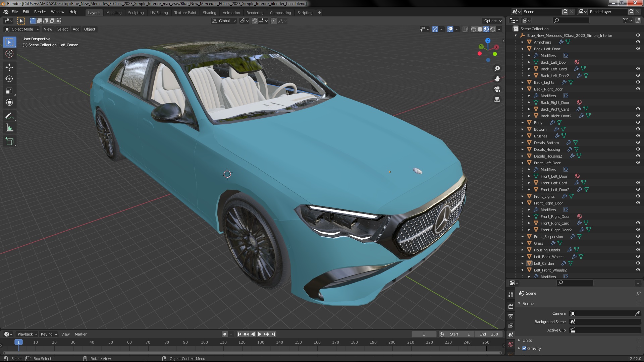Switch to UV Editing workspace tab
The image size is (644, 362).
(x=159, y=13)
